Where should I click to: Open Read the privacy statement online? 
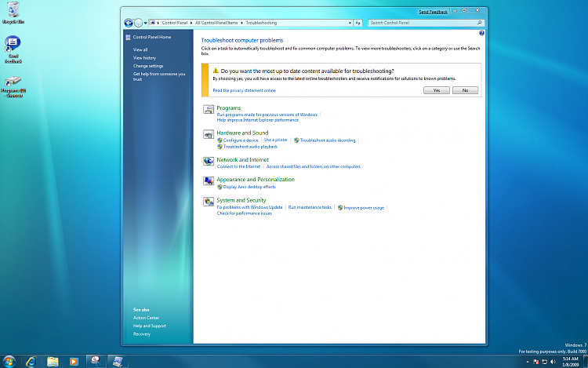pos(244,90)
